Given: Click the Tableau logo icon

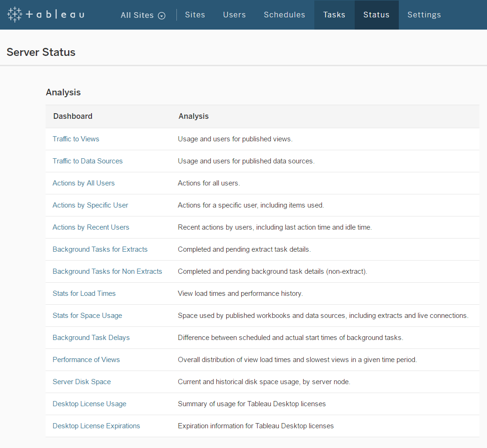Looking at the screenshot, I should (x=14, y=14).
